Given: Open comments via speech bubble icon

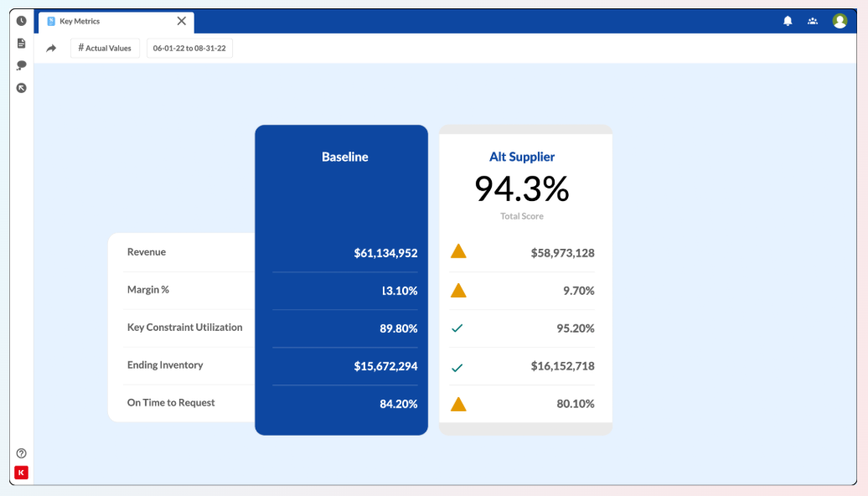Looking at the screenshot, I should click(21, 65).
